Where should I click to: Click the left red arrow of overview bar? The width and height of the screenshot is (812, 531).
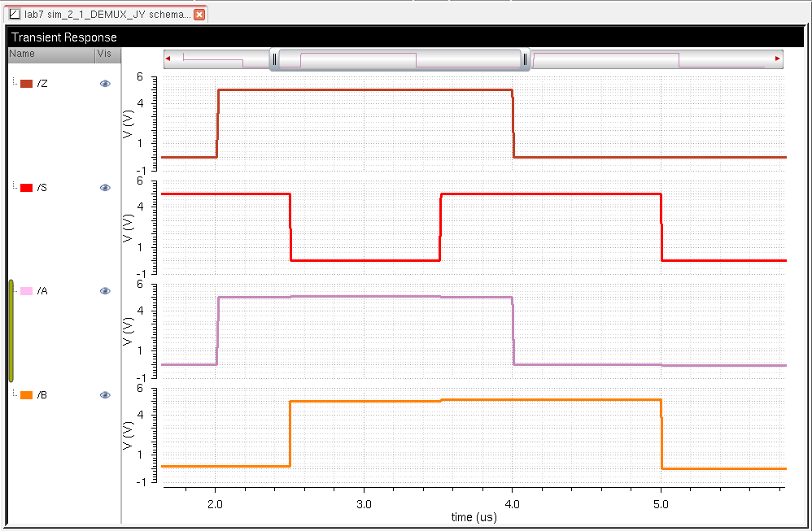(168, 59)
